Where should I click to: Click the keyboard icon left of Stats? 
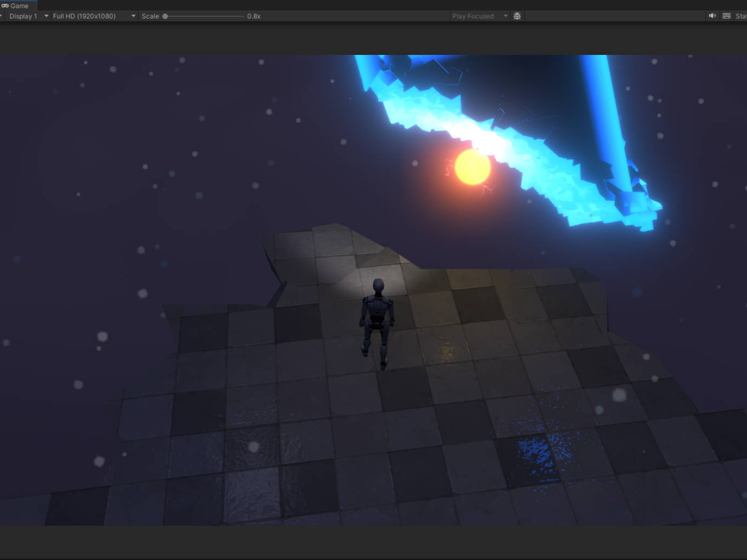click(x=726, y=16)
